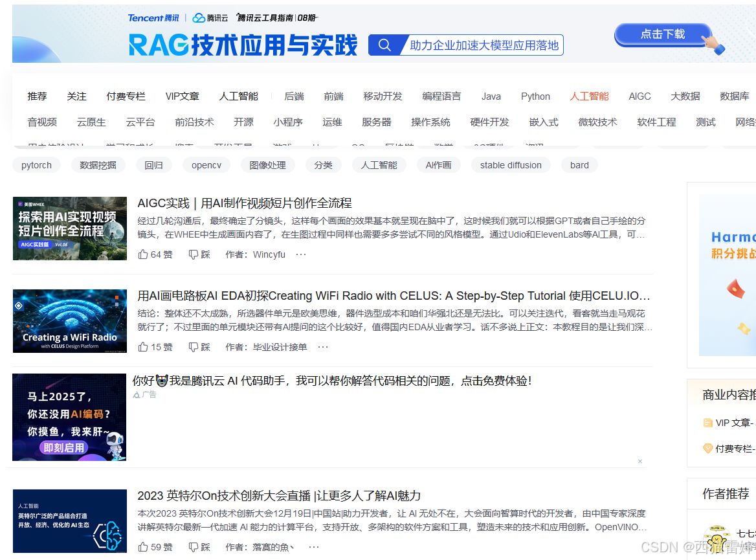Open the 编程语言 category
The height and width of the screenshot is (560, 756).
(441, 96)
